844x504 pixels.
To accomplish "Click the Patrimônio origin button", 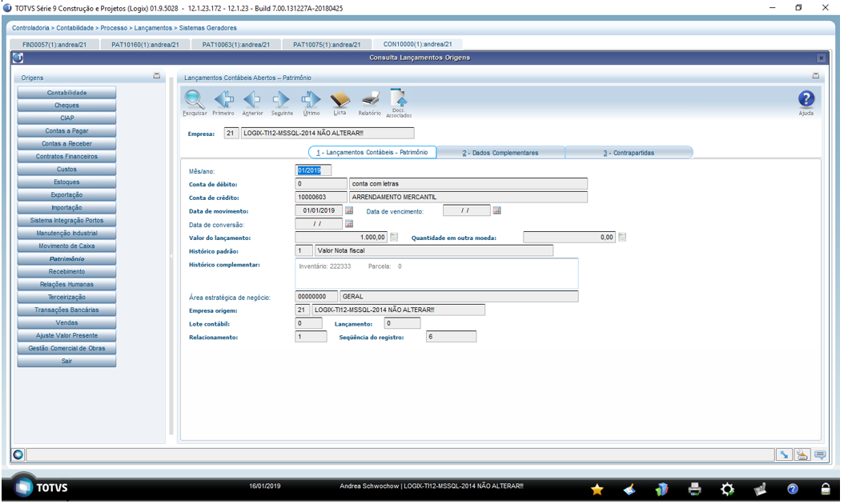I will click(x=66, y=258).
